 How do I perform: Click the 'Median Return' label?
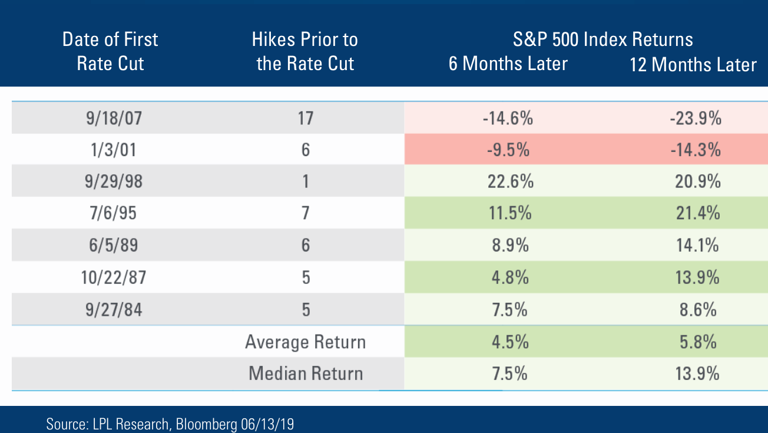[x=306, y=373]
